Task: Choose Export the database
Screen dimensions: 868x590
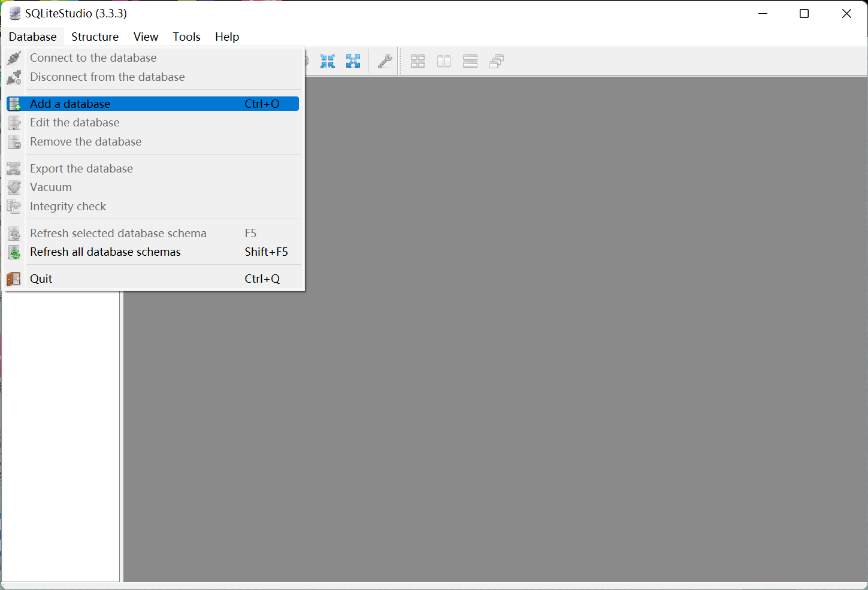Action: (153, 168)
